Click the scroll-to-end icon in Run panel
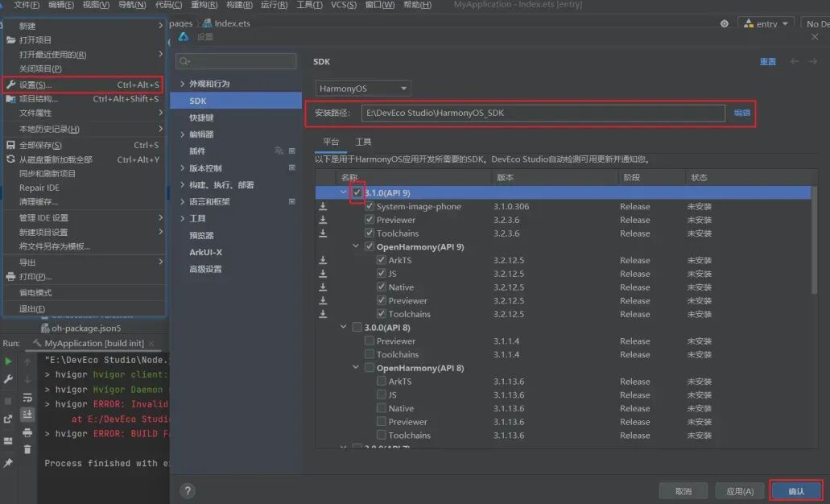The height and width of the screenshot is (504, 830). coord(27,415)
